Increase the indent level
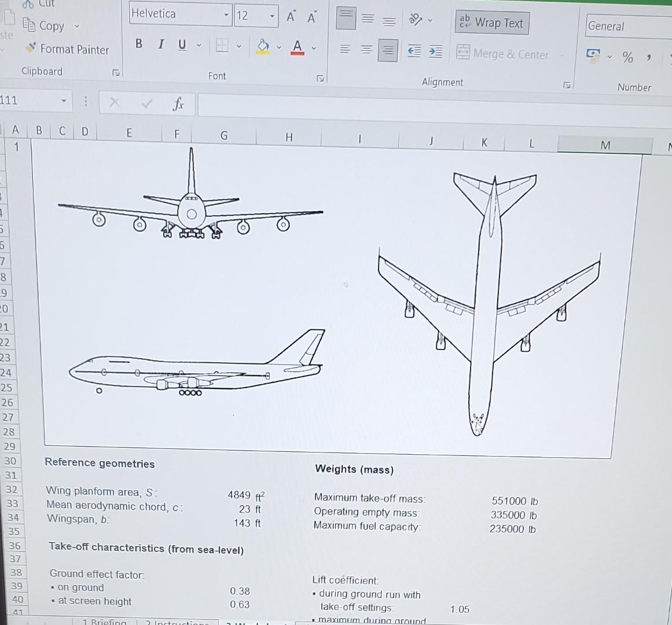Screen dimensions: 672x625 pyautogui.click(x=435, y=51)
